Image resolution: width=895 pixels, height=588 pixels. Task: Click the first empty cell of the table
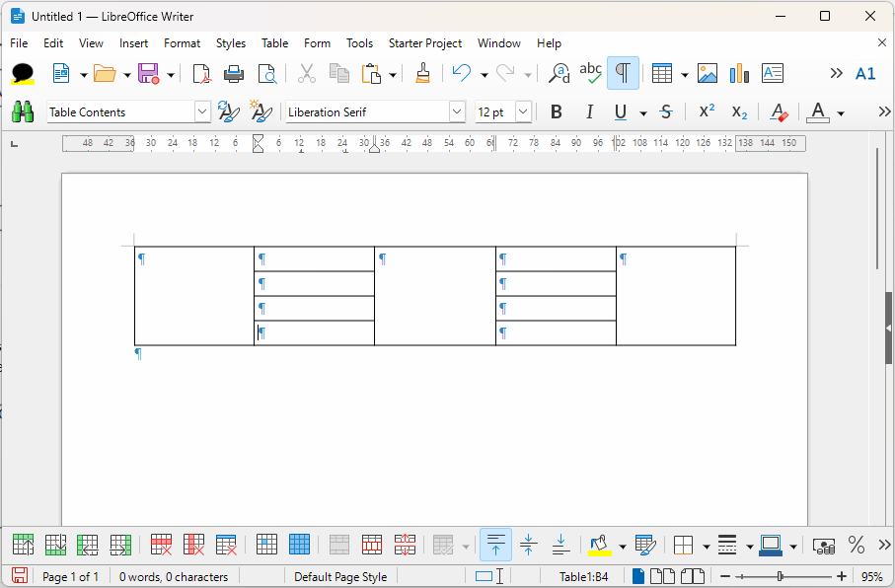pyautogui.click(x=194, y=296)
